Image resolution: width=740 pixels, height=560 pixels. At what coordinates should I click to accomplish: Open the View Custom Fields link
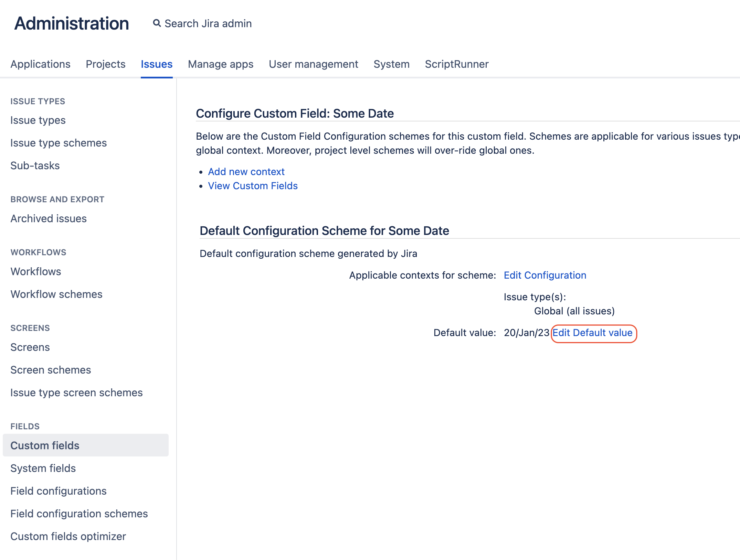(253, 186)
